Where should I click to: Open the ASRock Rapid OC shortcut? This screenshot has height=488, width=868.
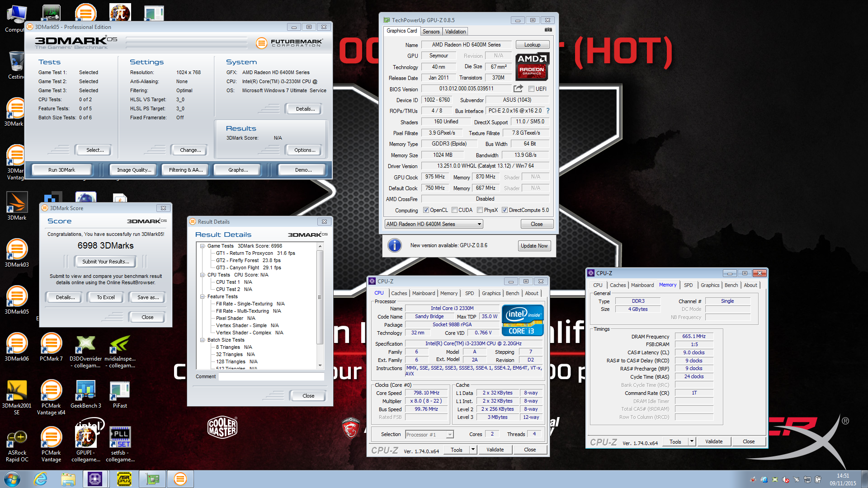point(17,445)
